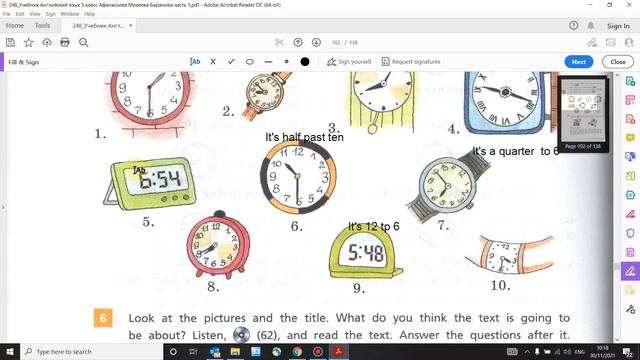Click the page number field showing 102
The image size is (640, 360).
point(336,42)
